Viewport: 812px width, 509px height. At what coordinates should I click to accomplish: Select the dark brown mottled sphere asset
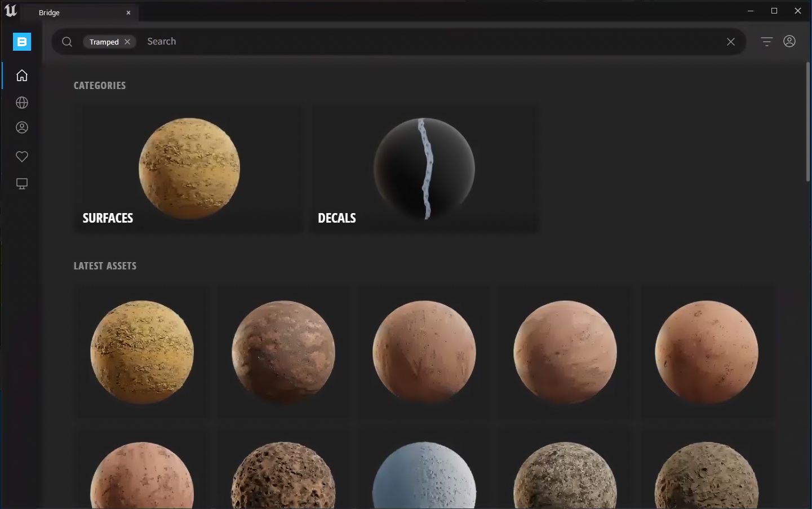point(283,352)
